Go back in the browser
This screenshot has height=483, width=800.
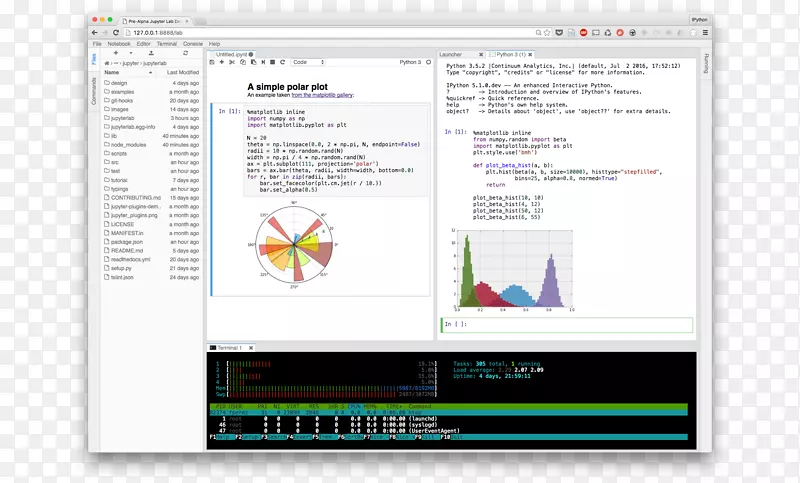click(x=94, y=33)
